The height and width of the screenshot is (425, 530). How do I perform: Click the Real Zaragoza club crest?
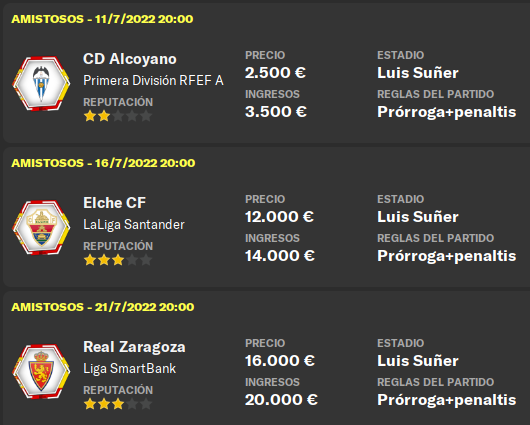pos(41,372)
